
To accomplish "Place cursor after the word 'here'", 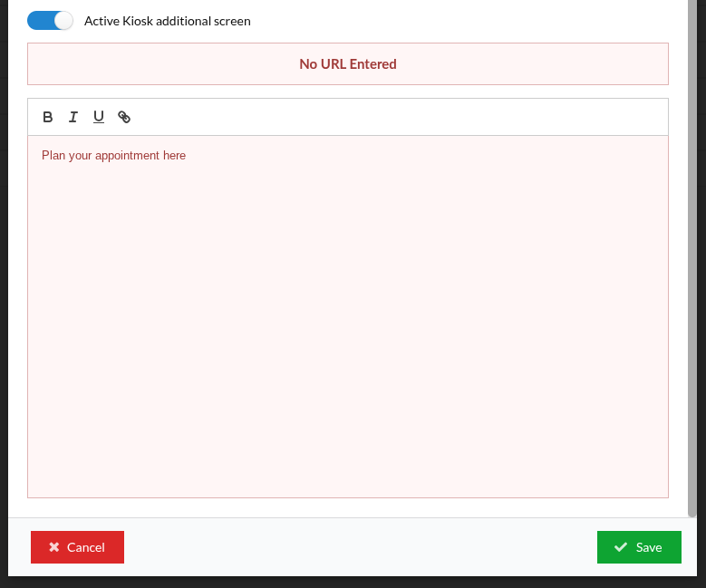I will click(x=187, y=156).
